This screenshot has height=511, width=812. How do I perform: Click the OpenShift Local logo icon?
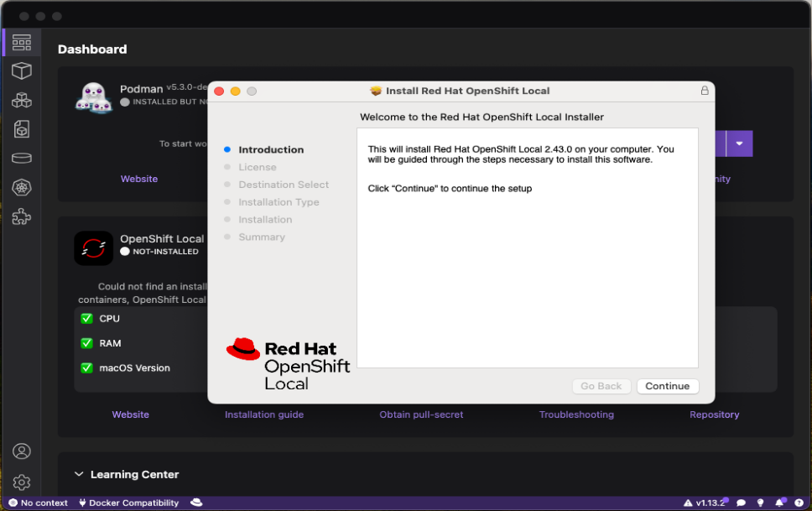point(94,248)
